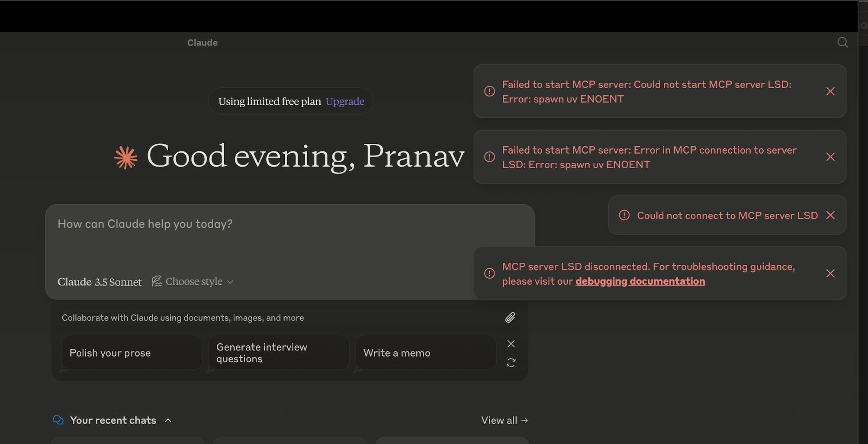
Task: Open the Claude 3.5 Sonnet model selector
Action: [x=100, y=281]
